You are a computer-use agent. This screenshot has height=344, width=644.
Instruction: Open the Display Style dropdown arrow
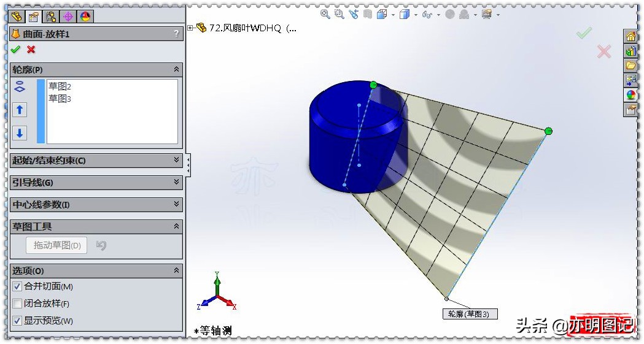(416, 15)
